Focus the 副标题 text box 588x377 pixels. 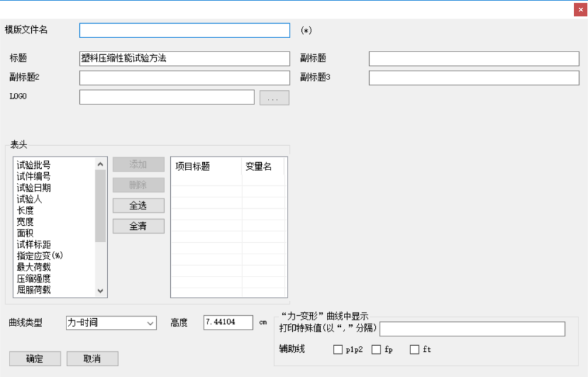pyautogui.click(x=473, y=59)
